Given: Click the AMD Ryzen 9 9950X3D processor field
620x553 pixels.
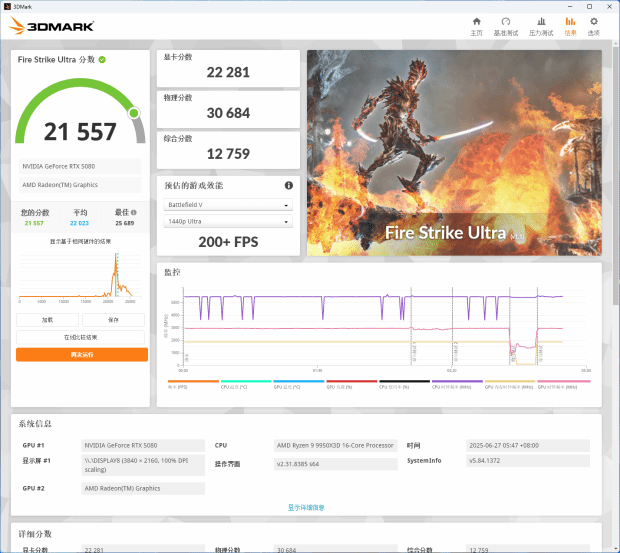Looking at the screenshot, I should coord(335,445).
